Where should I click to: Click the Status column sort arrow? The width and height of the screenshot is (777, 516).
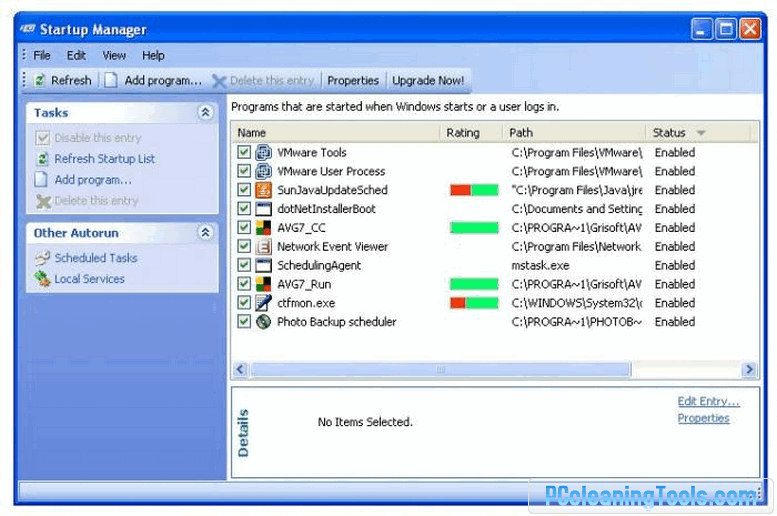[x=701, y=133]
